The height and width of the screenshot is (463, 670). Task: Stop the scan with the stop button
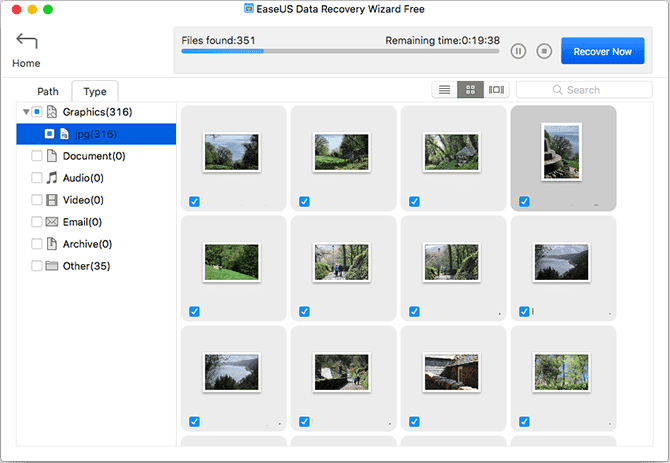pos(544,51)
